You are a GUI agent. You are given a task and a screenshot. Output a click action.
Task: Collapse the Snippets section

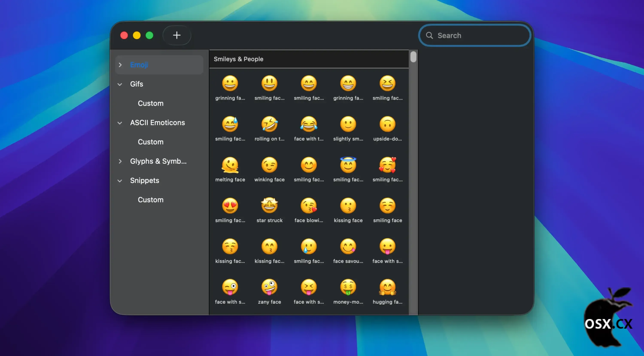point(120,181)
